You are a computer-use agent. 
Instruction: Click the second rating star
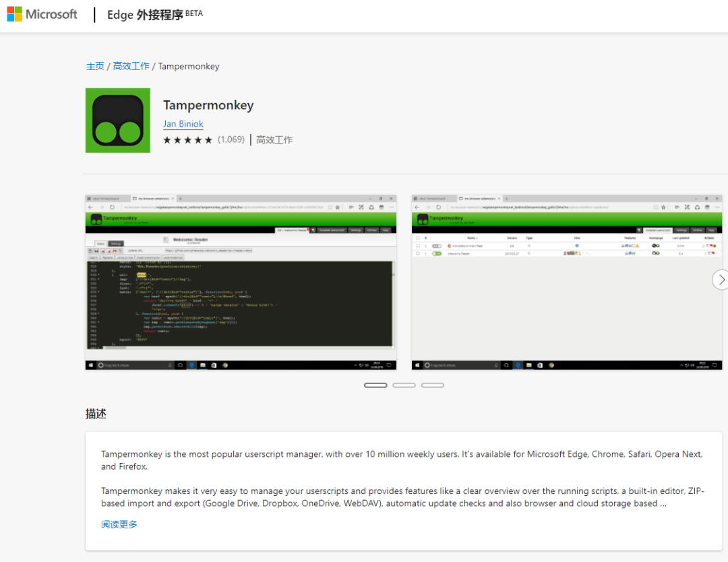177,139
